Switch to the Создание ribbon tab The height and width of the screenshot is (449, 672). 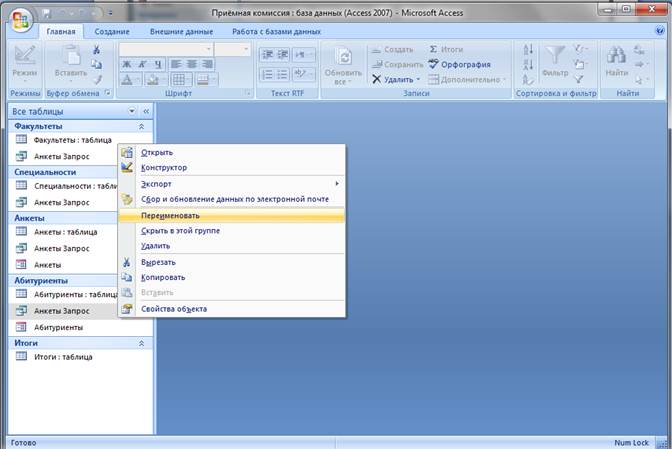click(x=112, y=32)
